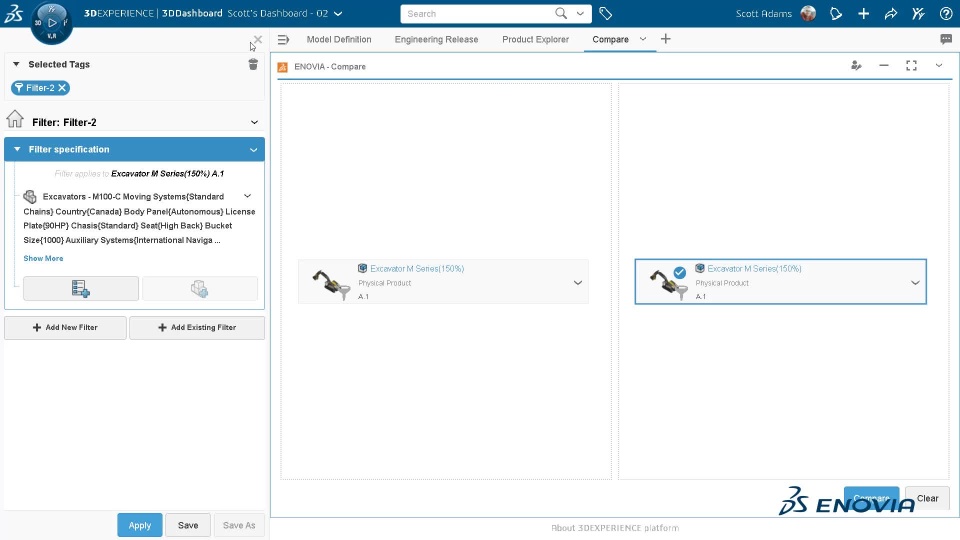This screenshot has height=540, width=960.
Task: Click Add Existing Filter button
Action: pos(197,328)
